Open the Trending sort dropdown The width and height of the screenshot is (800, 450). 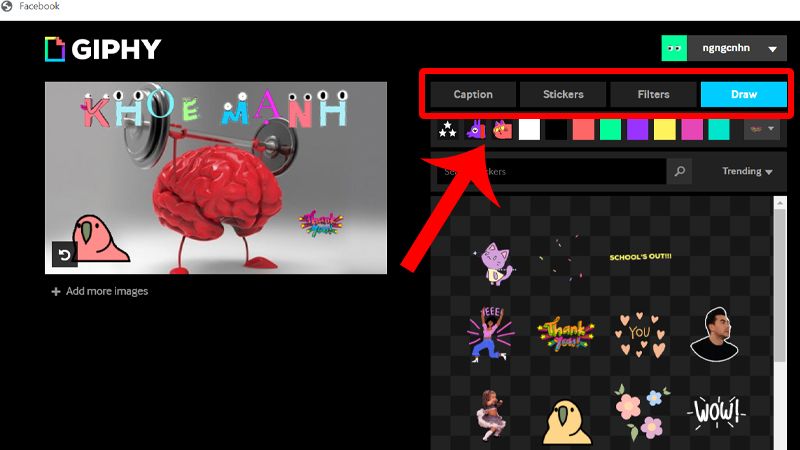(747, 171)
